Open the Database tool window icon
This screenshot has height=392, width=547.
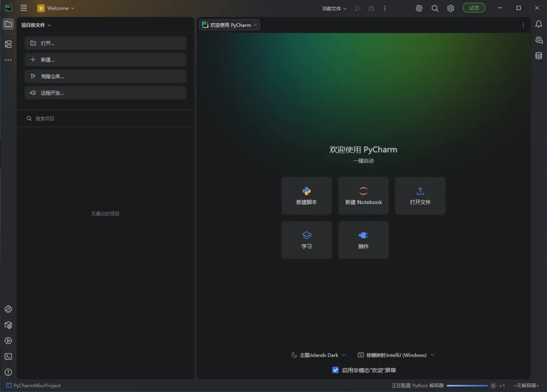tap(538, 56)
